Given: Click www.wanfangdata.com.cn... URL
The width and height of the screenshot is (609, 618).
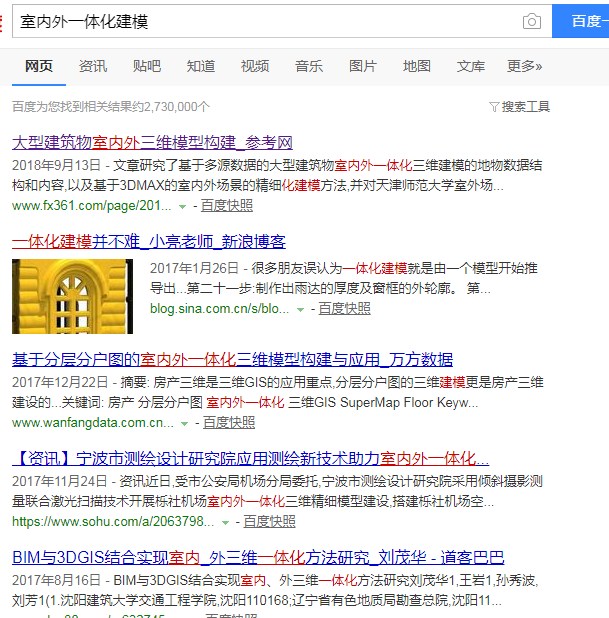Looking at the screenshot, I should point(93,423).
